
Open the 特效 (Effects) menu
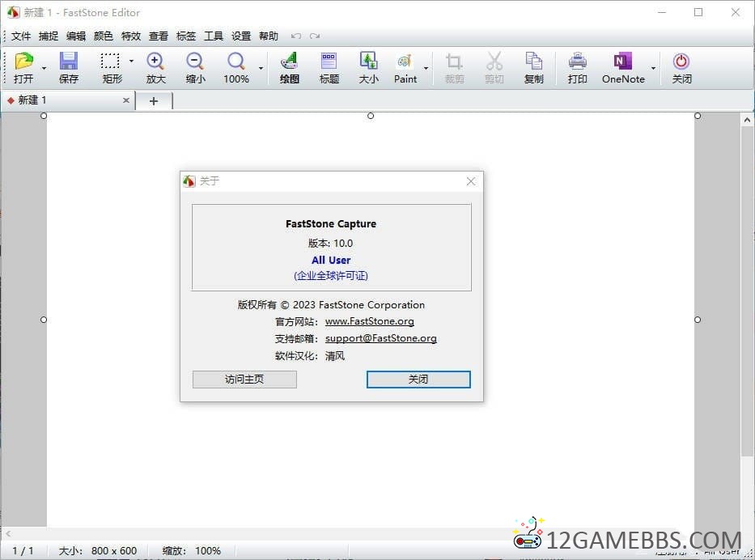(130, 36)
